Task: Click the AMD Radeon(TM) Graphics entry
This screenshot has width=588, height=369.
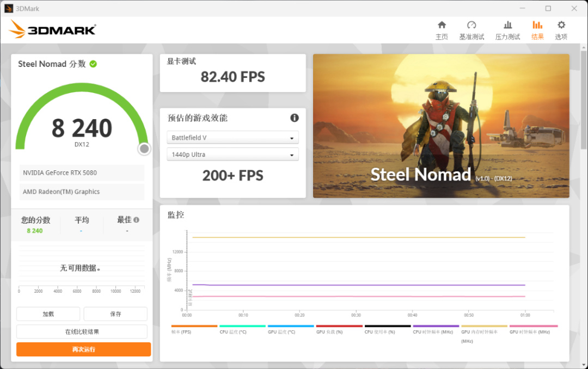Action: point(82,192)
